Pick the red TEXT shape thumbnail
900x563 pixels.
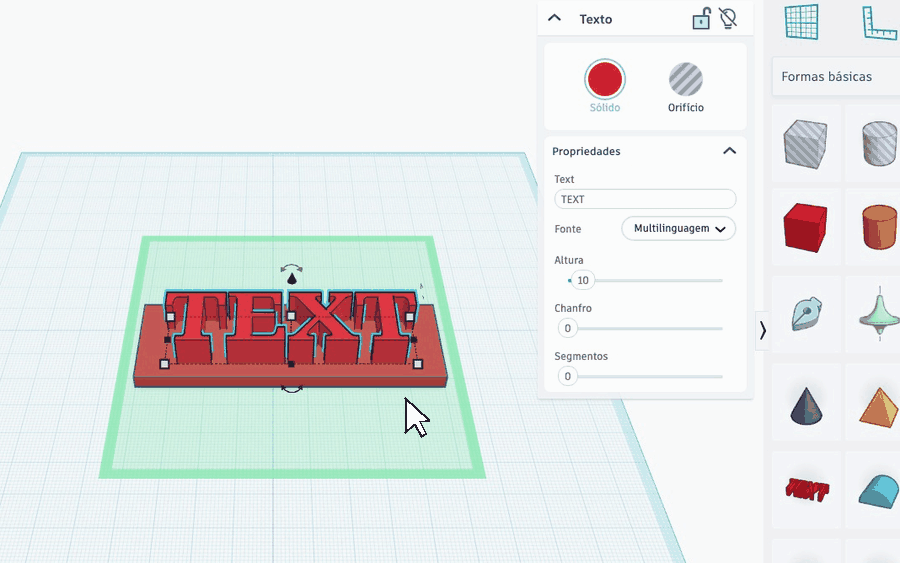point(806,490)
